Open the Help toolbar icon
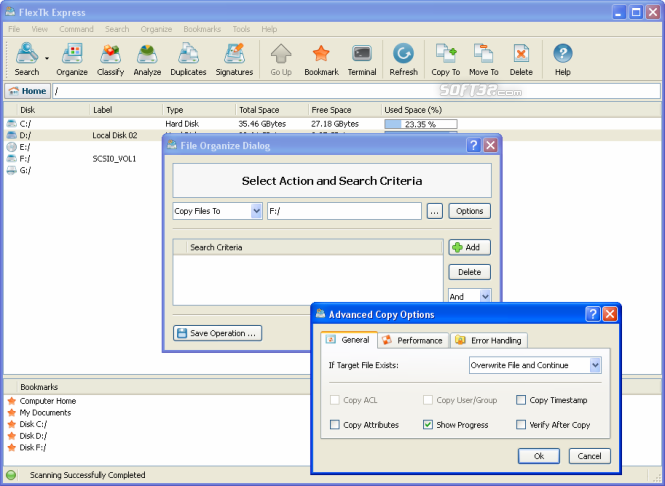The width and height of the screenshot is (665, 486). 563,54
